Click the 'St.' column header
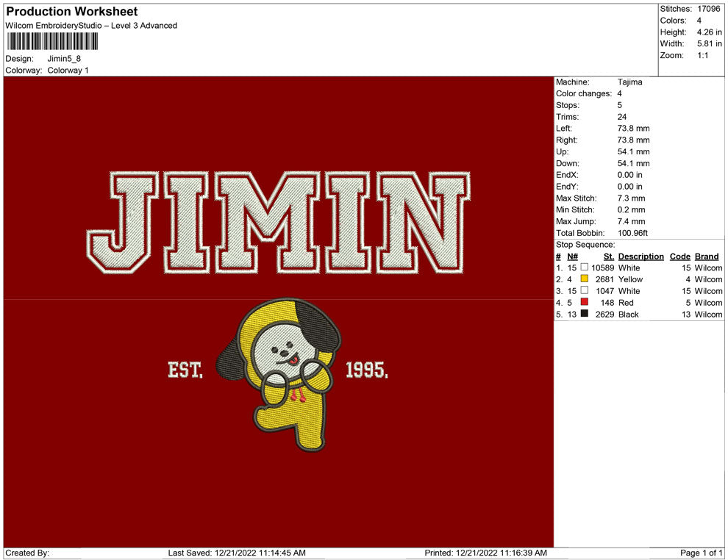 [x=609, y=256]
